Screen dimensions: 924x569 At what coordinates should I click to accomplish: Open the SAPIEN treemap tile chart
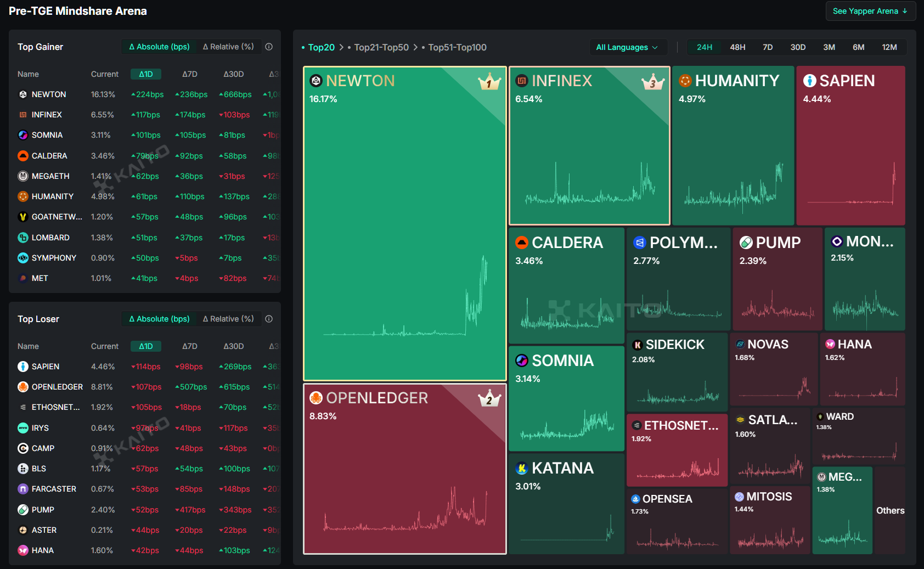(x=850, y=145)
